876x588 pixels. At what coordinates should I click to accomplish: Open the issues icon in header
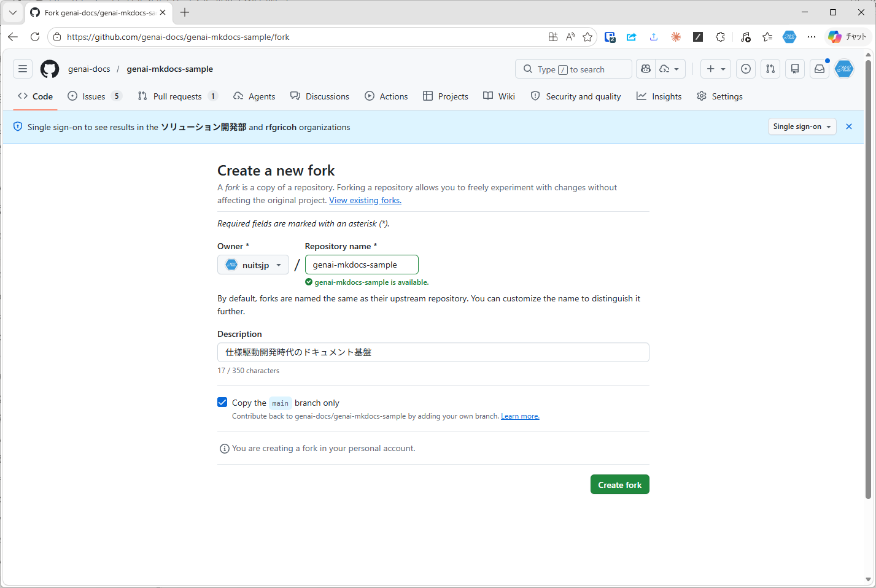tap(746, 69)
